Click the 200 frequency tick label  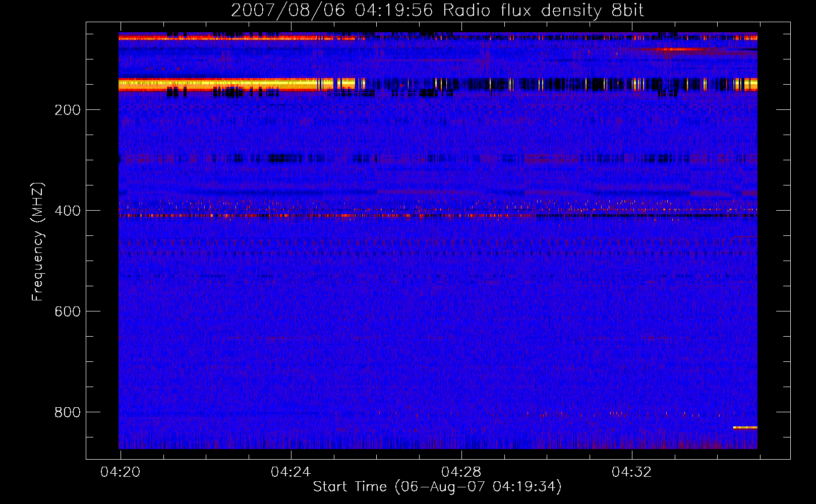[68, 110]
